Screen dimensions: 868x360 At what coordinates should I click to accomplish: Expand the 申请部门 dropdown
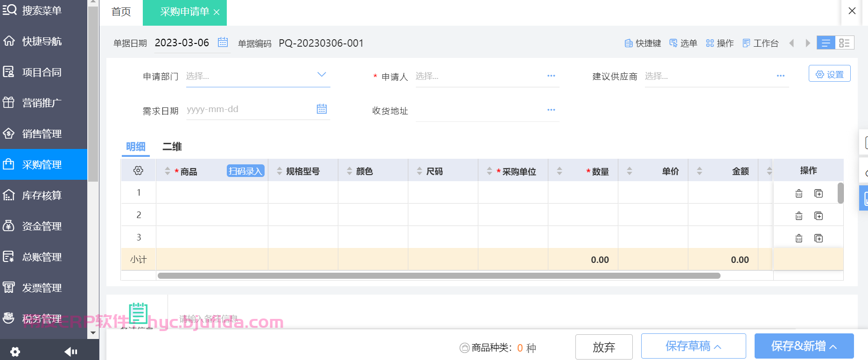322,75
